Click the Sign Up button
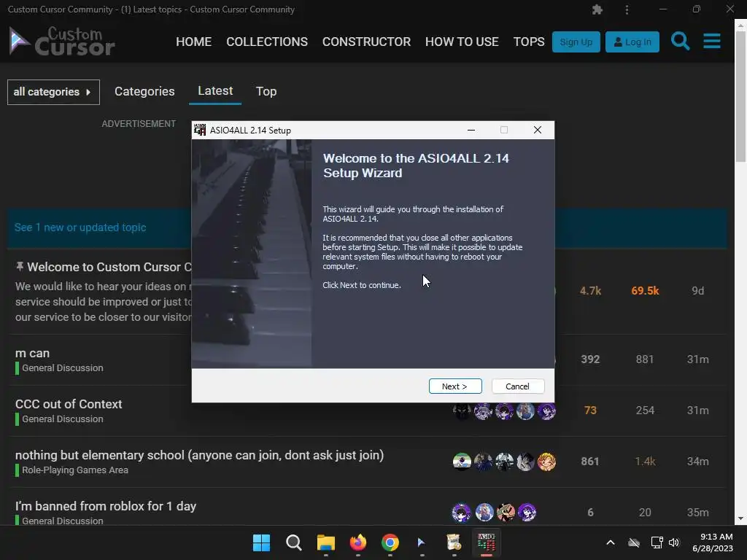The image size is (747, 560). coord(576,42)
